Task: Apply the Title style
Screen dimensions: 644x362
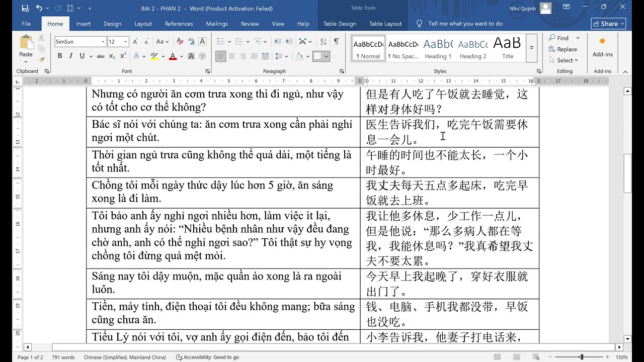Action: tap(508, 48)
